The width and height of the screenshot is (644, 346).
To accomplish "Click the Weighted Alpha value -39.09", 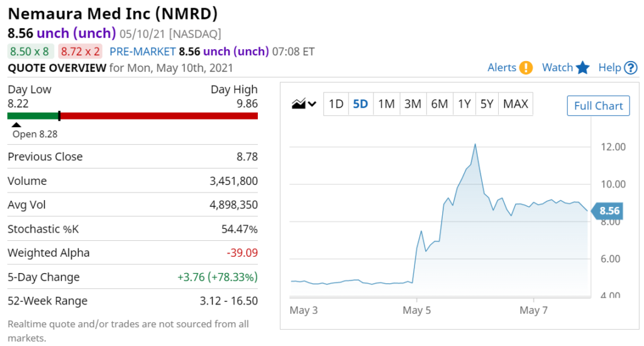I will click(x=242, y=253).
